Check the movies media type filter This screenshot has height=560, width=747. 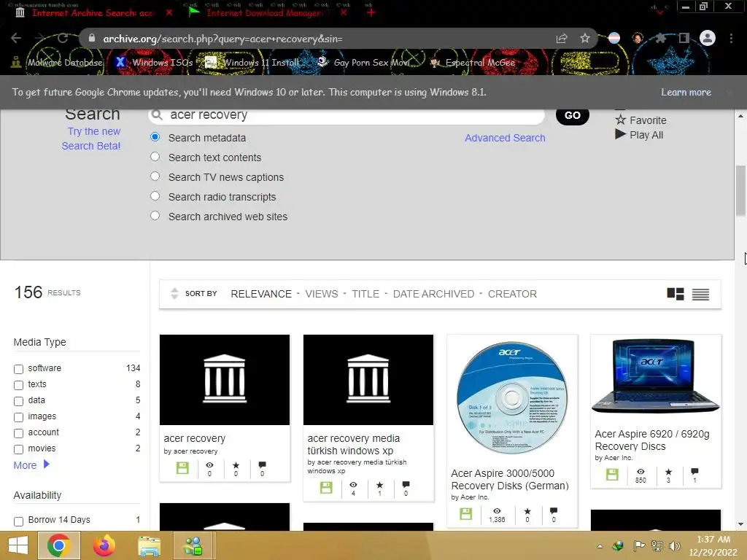[18, 449]
